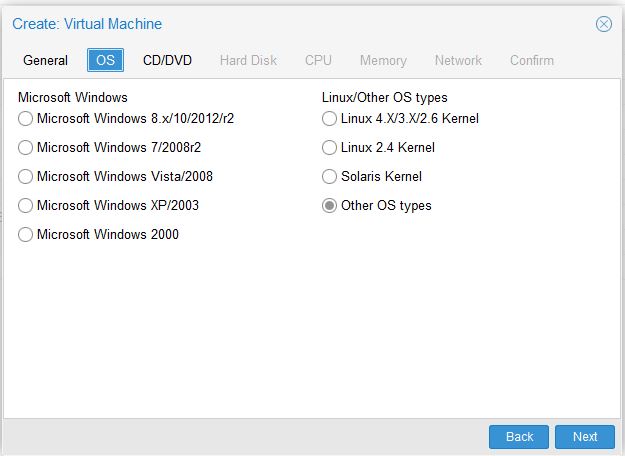
Task: Click the Microsoft Windows group heading
Action: coord(73,97)
